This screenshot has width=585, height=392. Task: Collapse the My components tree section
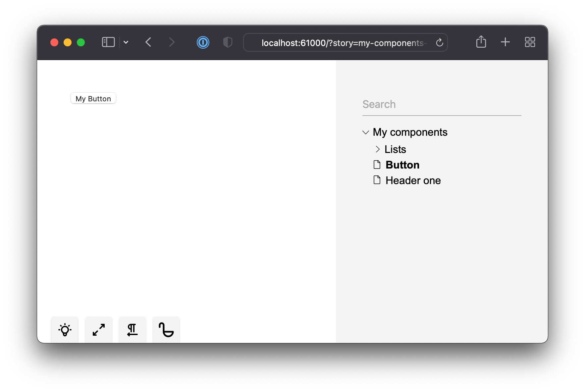point(365,132)
